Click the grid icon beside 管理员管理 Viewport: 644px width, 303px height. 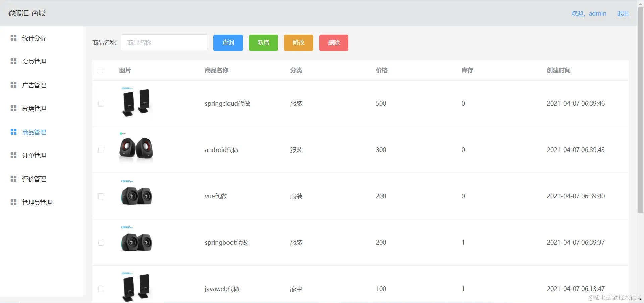point(13,202)
